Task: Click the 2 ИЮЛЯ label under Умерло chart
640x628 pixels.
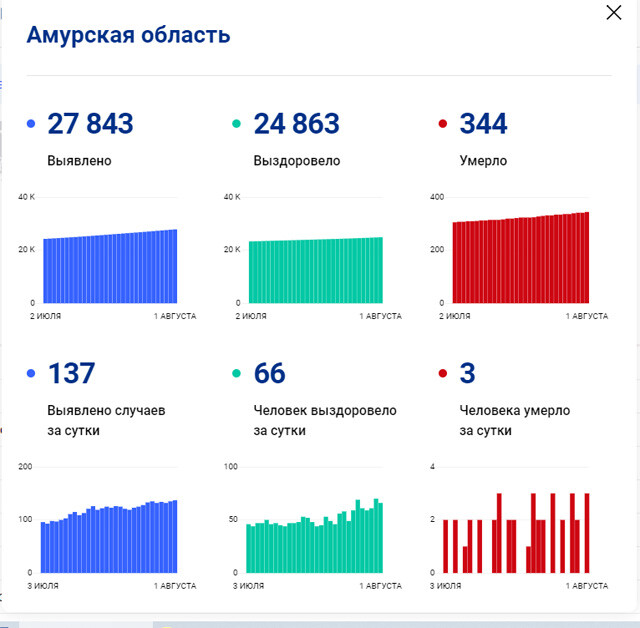Action: [x=455, y=316]
